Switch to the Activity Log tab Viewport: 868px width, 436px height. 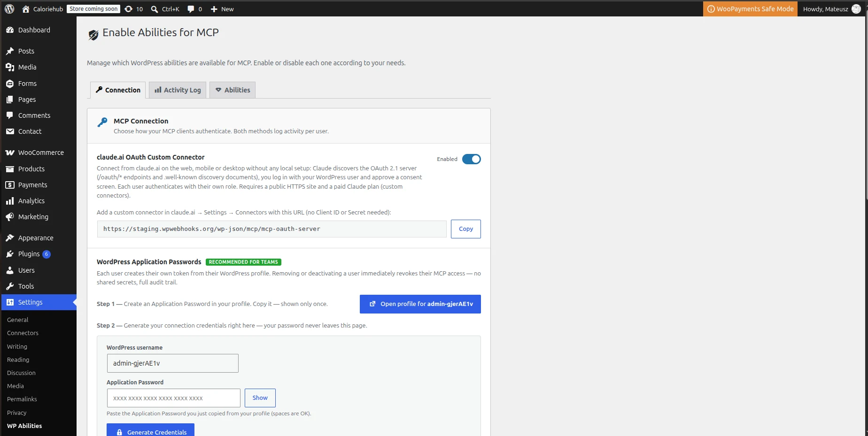pyautogui.click(x=178, y=90)
